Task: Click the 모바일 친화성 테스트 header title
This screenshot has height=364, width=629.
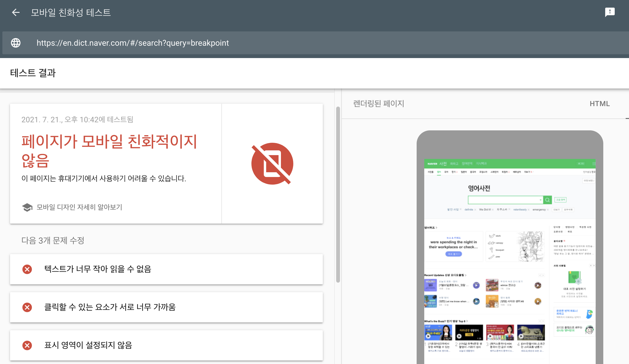Action: (71, 12)
